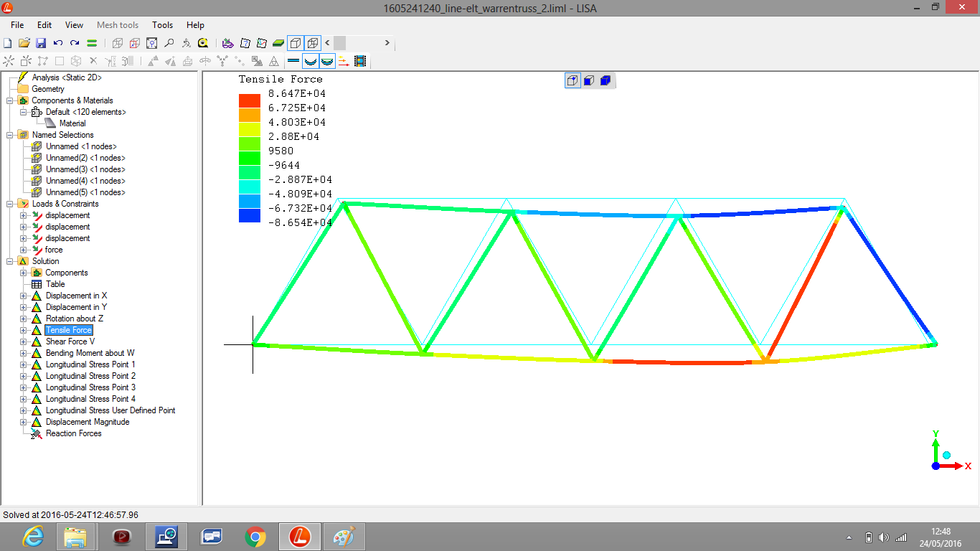Click the Save file toolbar icon
The image size is (980, 551).
tap(41, 43)
